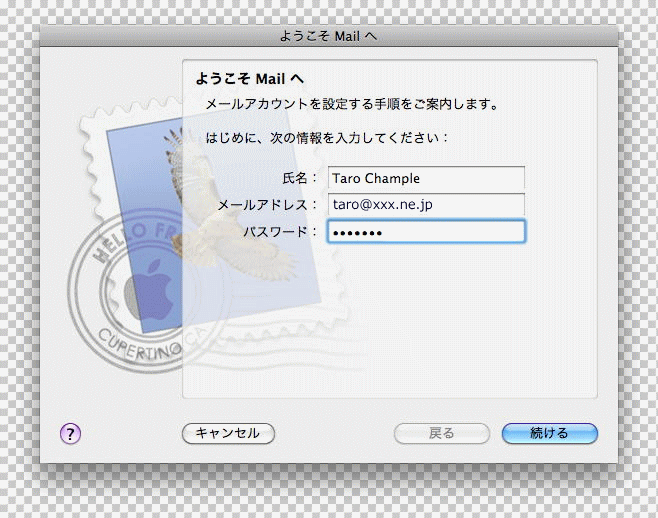Click the bold ようこそ Mail へ heading
This screenshot has height=518, width=658.
(x=250, y=78)
